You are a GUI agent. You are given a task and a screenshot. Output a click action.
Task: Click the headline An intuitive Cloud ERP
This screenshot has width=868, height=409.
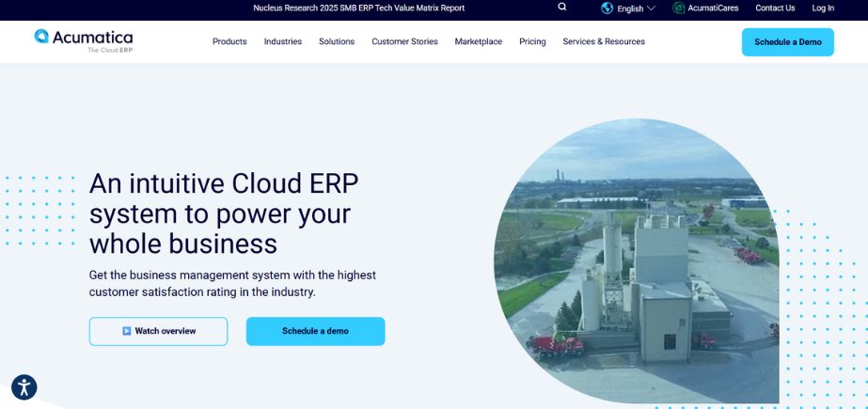(224, 213)
